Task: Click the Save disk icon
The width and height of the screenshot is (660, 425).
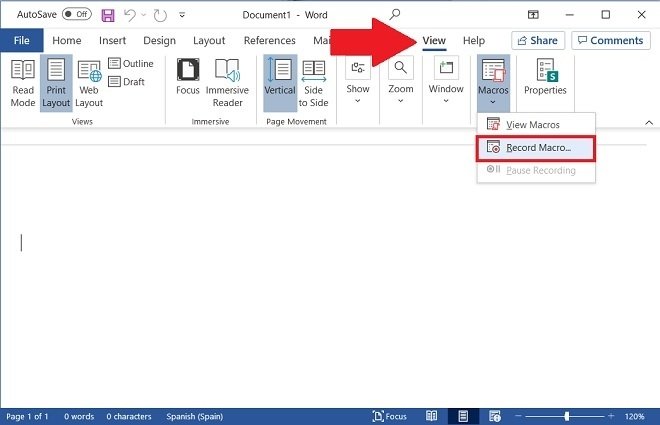Action: coord(108,16)
